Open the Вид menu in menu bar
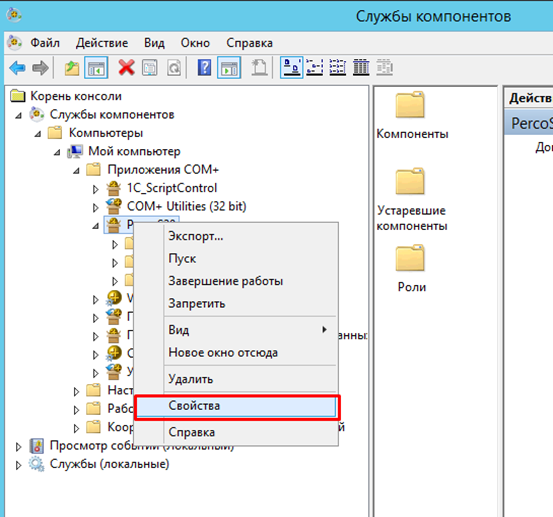This screenshot has height=517, width=553. click(x=154, y=43)
